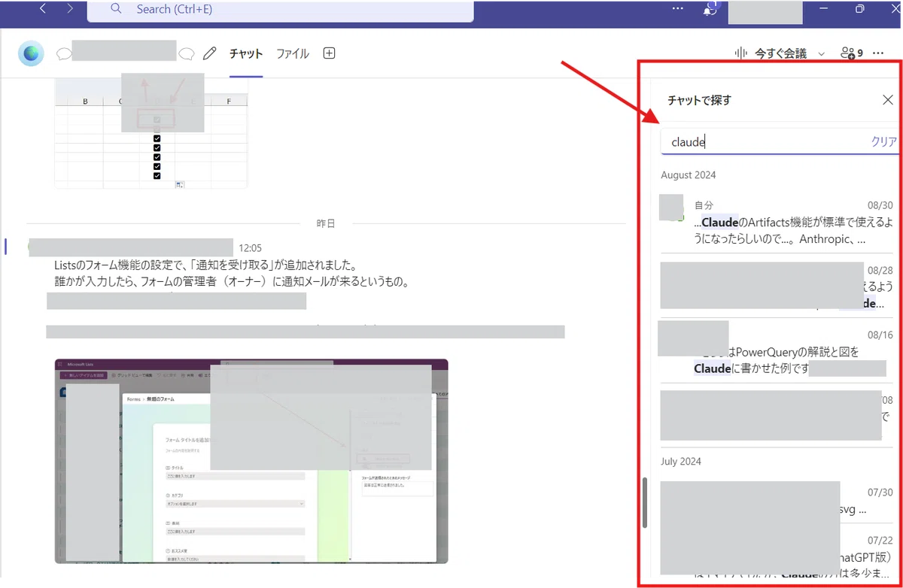
Task: Click the audio waveform icon by 今すぐ会議
Action: pyautogui.click(x=741, y=53)
